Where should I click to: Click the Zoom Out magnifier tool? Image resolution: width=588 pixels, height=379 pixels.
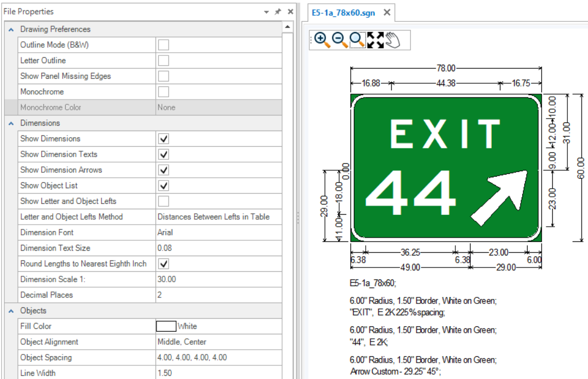[x=340, y=40]
